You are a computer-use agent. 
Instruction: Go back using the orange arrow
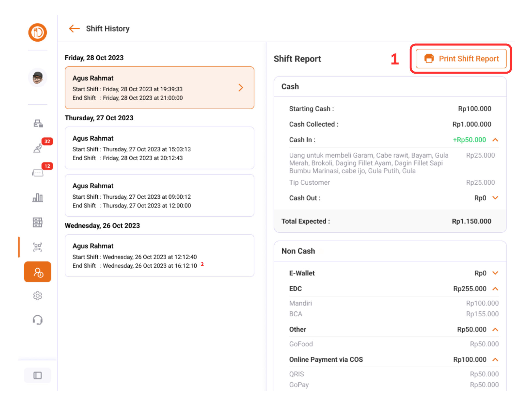pyautogui.click(x=74, y=29)
